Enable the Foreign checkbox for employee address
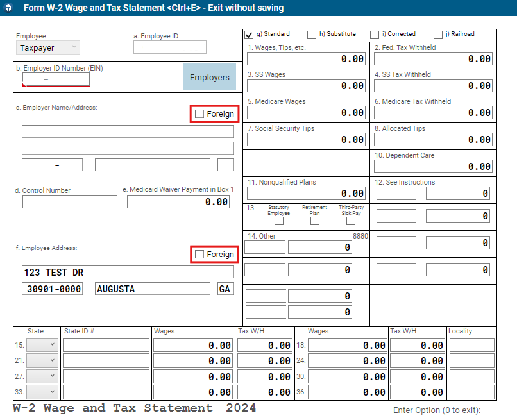This screenshot has width=517, height=420. pos(199,254)
